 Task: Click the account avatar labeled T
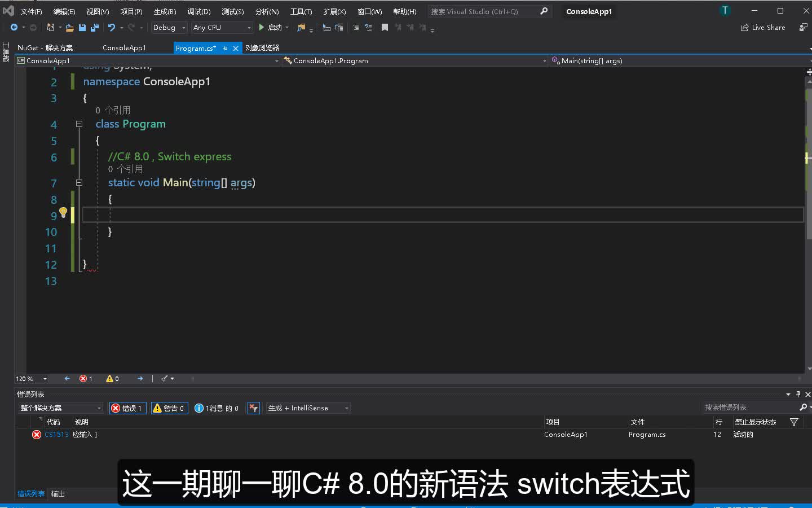725,11
